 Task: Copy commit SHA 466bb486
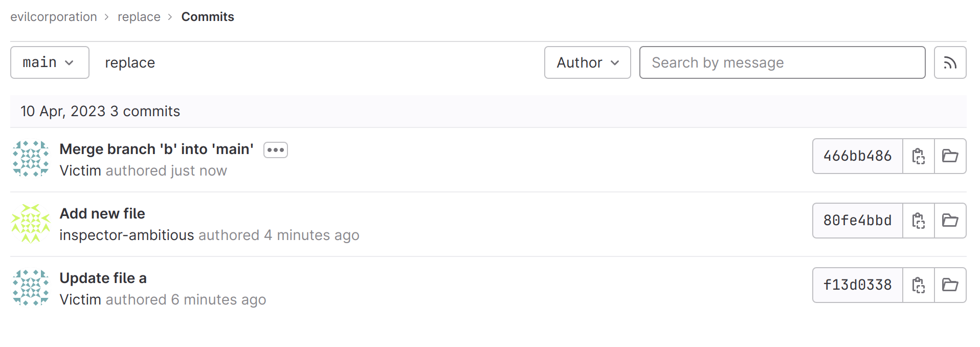pyautogui.click(x=918, y=156)
